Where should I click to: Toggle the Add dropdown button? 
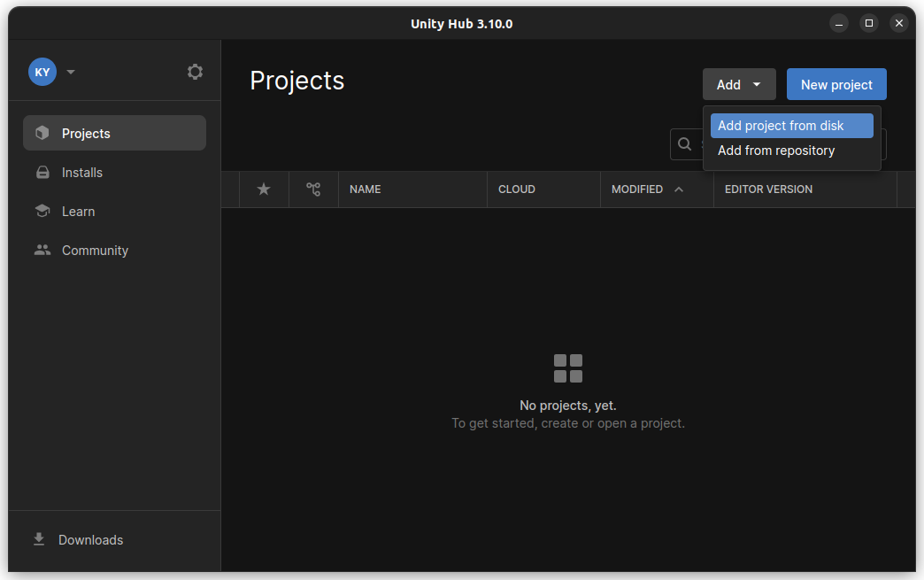click(739, 84)
